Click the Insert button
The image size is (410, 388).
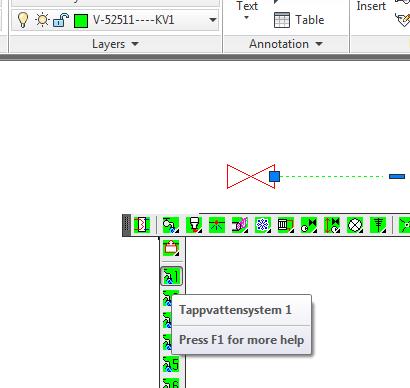(x=371, y=6)
